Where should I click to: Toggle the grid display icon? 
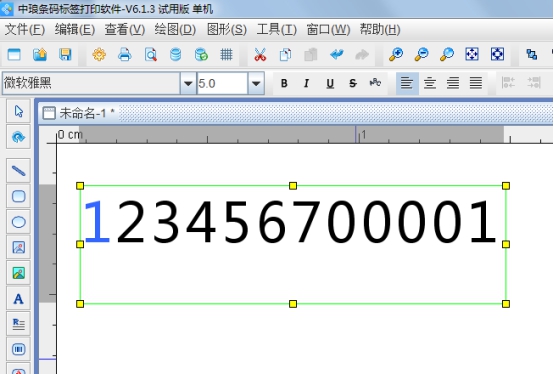pyautogui.click(x=226, y=55)
